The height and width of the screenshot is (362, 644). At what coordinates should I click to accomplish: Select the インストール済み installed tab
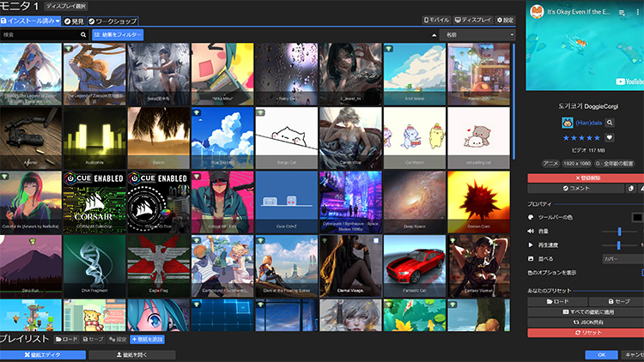30,21
